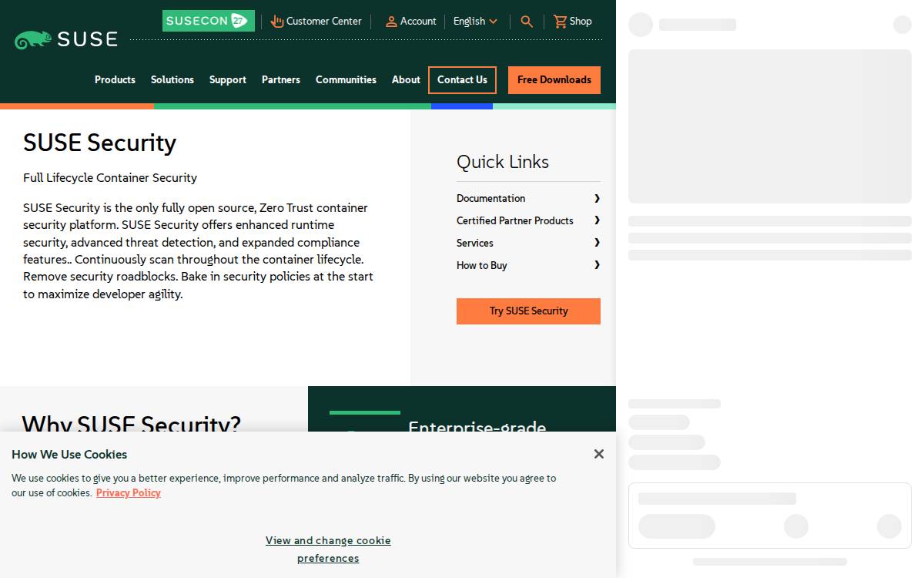Click the chevron beside How to Buy
Screen dimensions: 924x578
[x=597, y=265]
